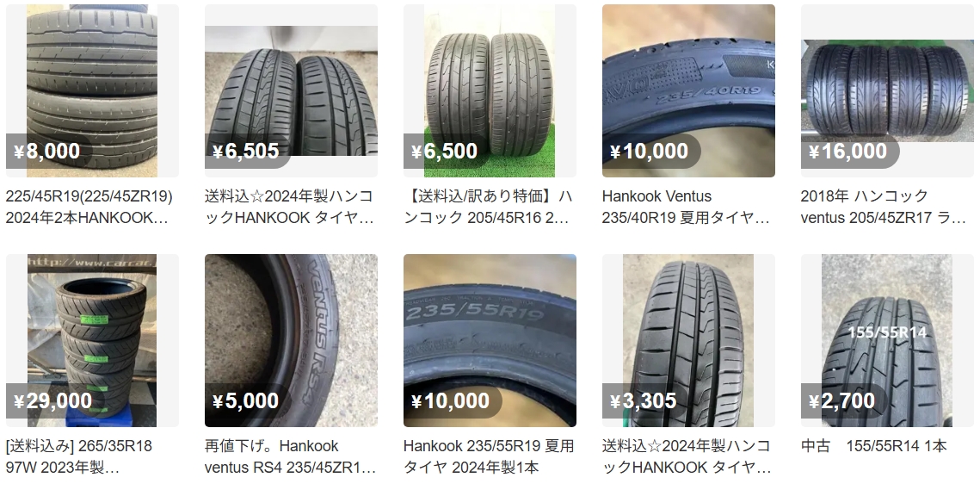Click the [送料込み] 265/35R18 97W title

(x=79, y=456)
